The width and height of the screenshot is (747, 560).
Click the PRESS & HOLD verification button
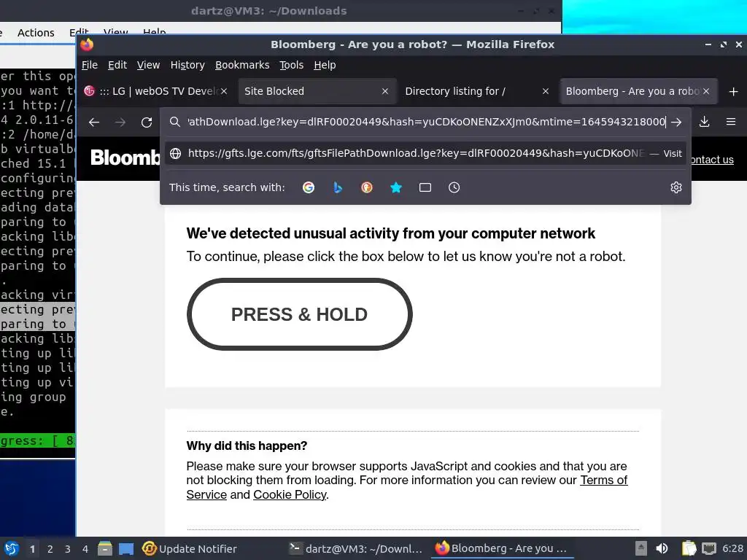tap(300, 314)
